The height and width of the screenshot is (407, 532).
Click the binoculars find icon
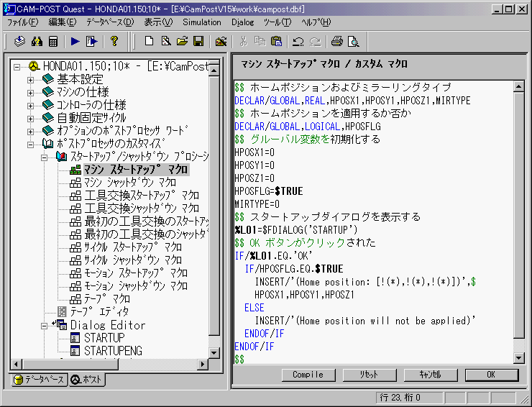(37, 42)
